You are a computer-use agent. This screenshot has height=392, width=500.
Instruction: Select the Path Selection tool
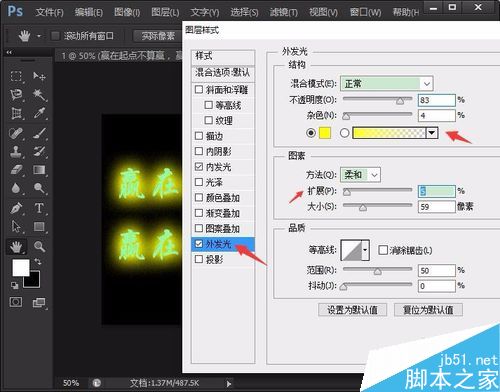(16, 227)
